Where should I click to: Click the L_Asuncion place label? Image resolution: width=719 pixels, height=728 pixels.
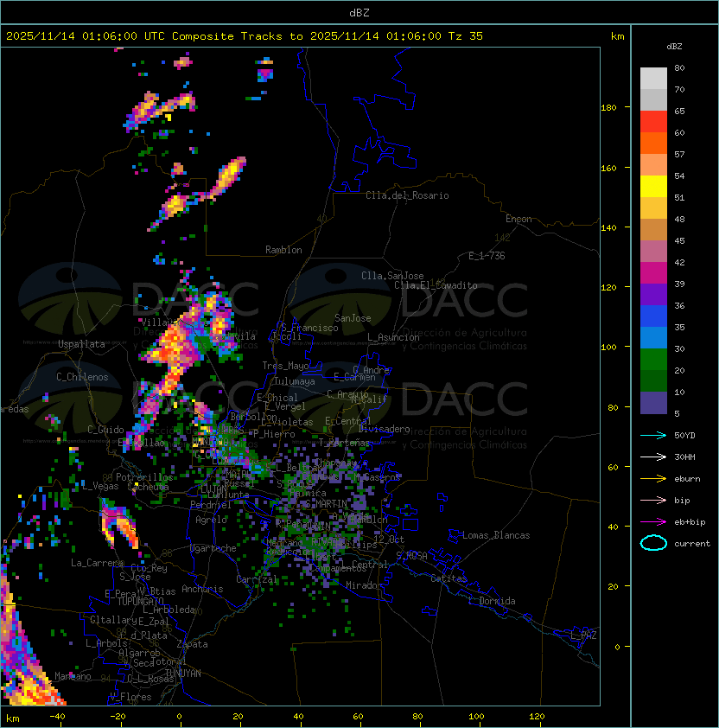pyautogui.click(x=393, y=337)
